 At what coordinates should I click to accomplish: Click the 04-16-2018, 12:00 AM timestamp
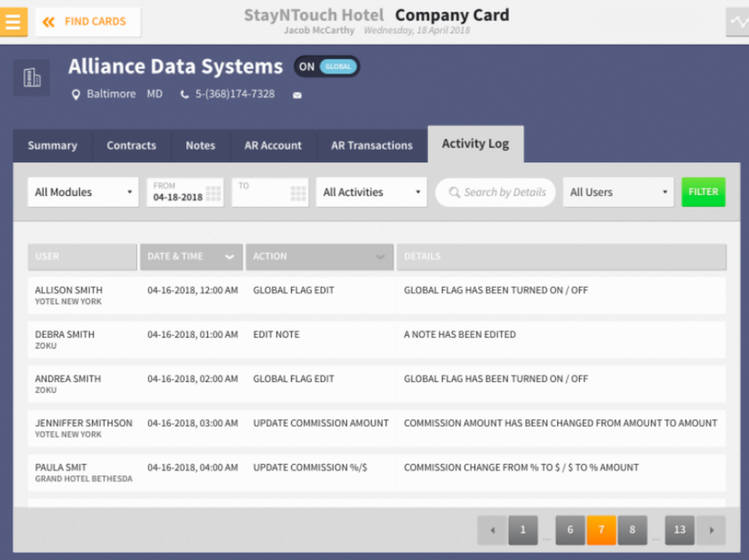[192, 291]
